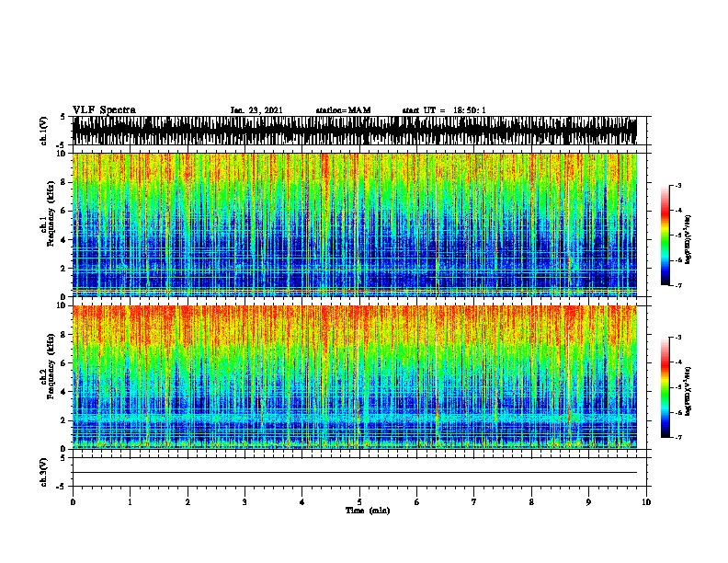
Task: Click the "VLF Spectra" plot title
Action: [x=104, y=110]
